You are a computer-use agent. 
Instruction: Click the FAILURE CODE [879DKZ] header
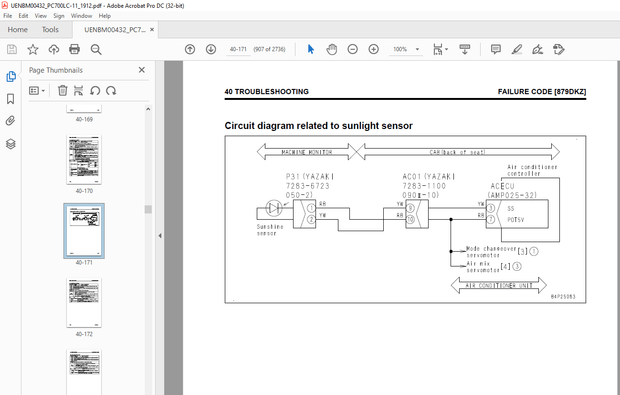tap(542, 92)
